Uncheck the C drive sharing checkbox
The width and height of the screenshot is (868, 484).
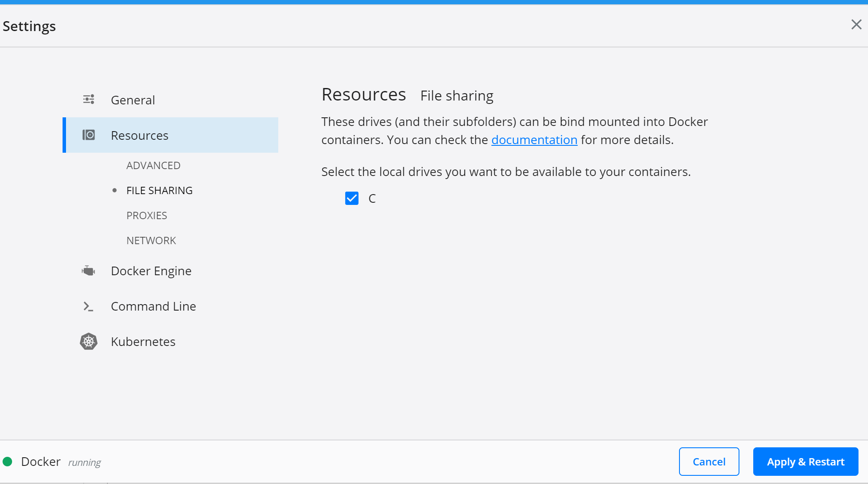[x=352, y=198]
